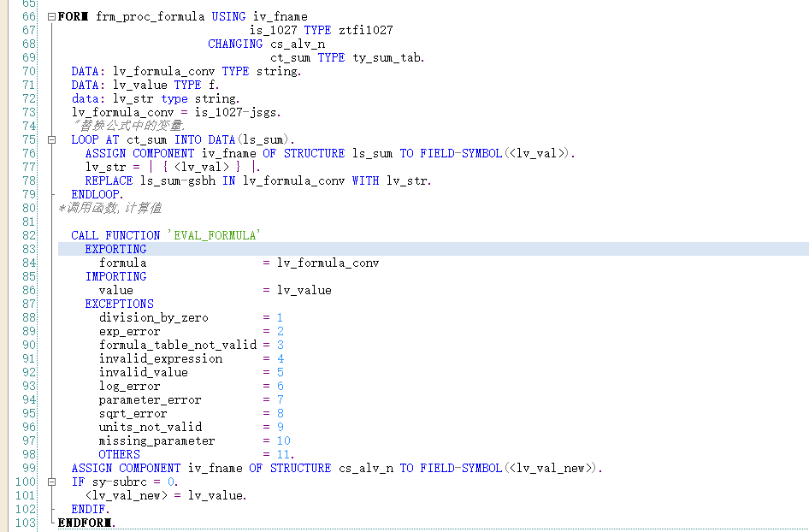Click the string template | { <lv_val> } |
Image resolution: width=809 pixels, height=532 pixels.
click(204, 167)
